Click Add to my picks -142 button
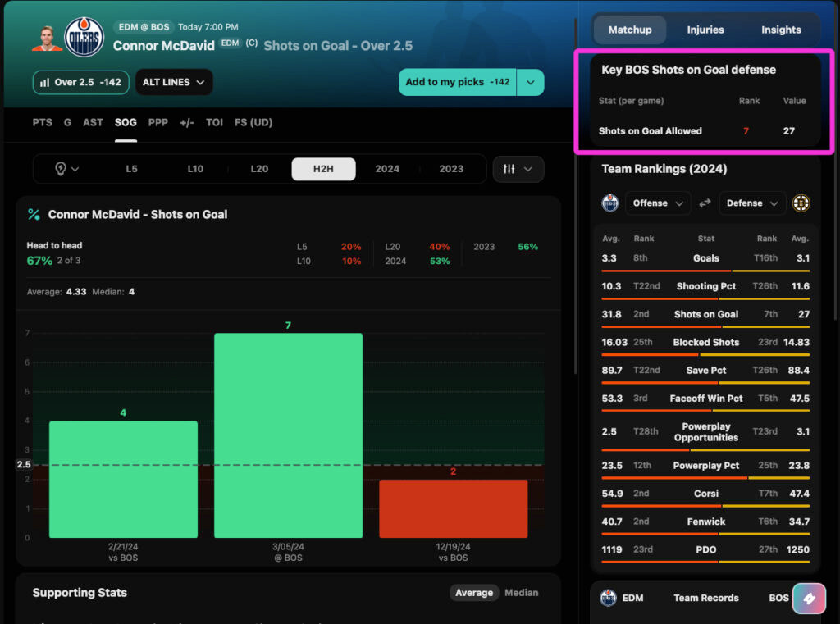The width and height of the screenshot is (840, 624). (457, 83)
